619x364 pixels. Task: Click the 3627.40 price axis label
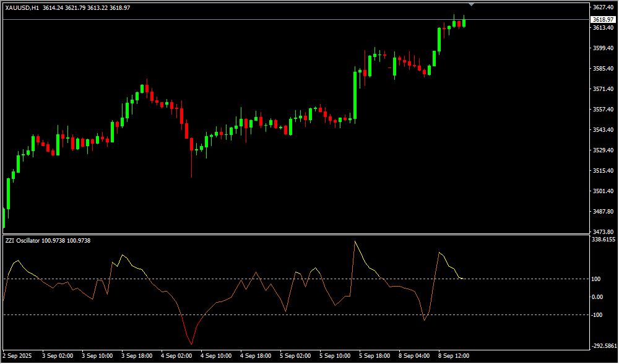(x=602, y=7)
